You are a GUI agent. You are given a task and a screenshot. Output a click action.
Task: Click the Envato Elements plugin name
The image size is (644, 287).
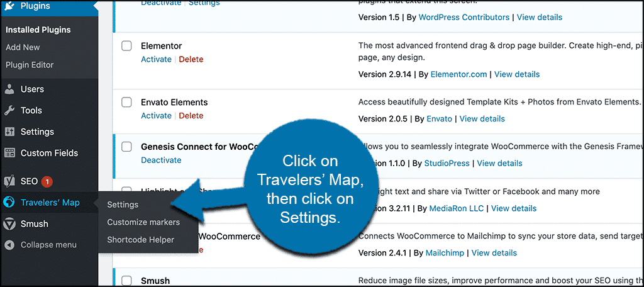coord(174,102)
